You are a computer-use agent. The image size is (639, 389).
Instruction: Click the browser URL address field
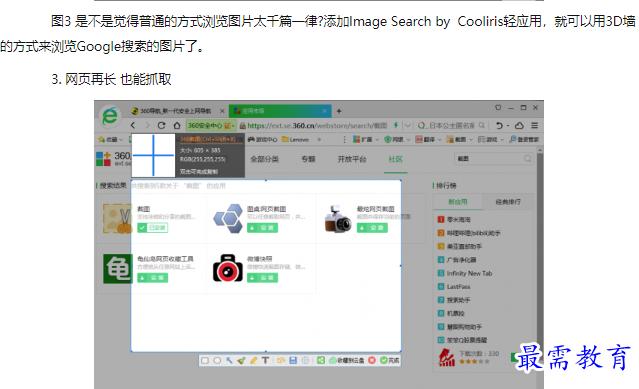click(x=317, y=125)
